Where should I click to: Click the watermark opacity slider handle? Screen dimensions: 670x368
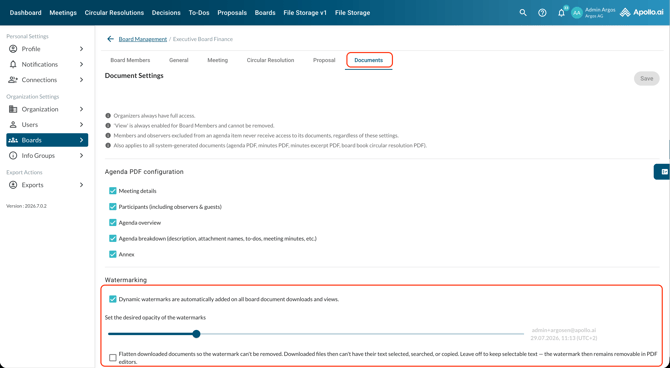(196, 334)
